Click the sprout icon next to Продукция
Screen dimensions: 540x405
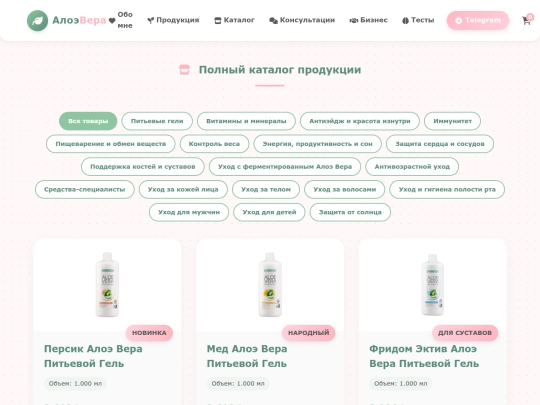click(x=150, y=21)
